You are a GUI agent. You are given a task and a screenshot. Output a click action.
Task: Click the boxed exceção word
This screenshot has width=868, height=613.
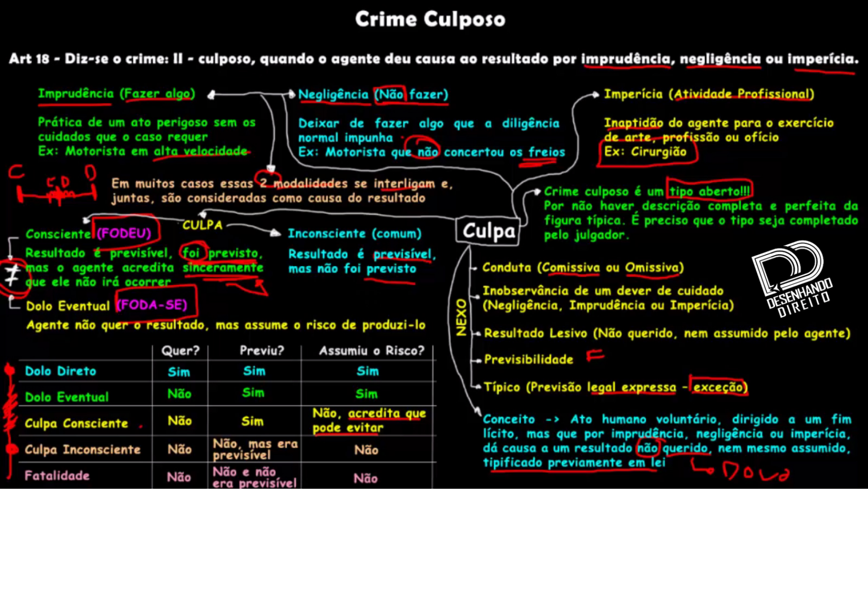[718, 387]
